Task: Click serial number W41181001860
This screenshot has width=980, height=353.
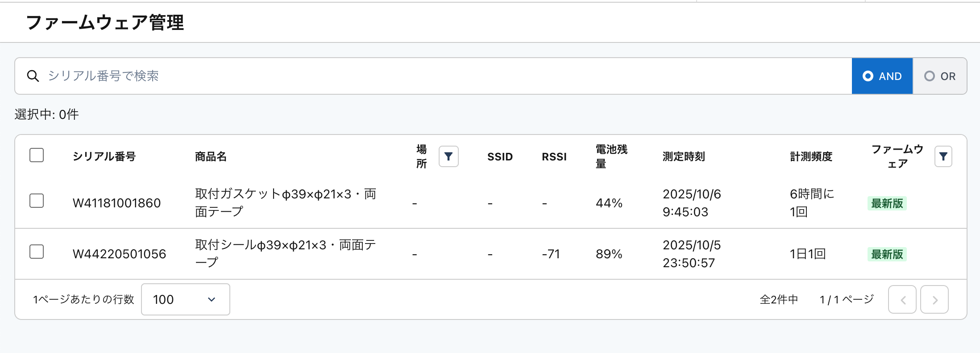Action: (116, 203)
